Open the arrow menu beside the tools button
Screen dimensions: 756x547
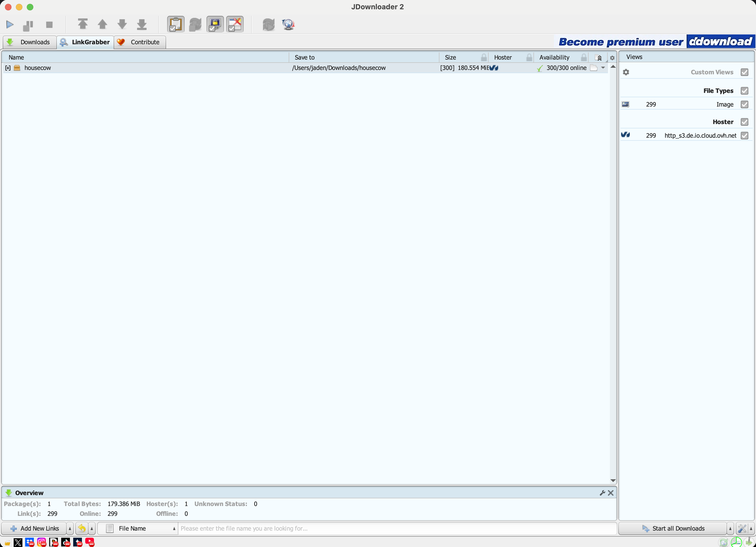(751, 528)
